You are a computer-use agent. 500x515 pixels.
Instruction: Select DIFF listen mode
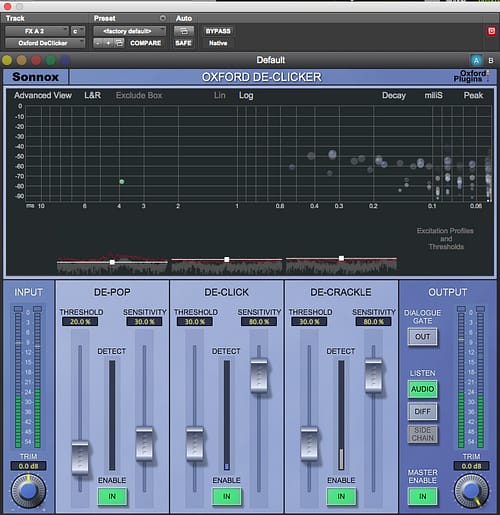[422, 412]
